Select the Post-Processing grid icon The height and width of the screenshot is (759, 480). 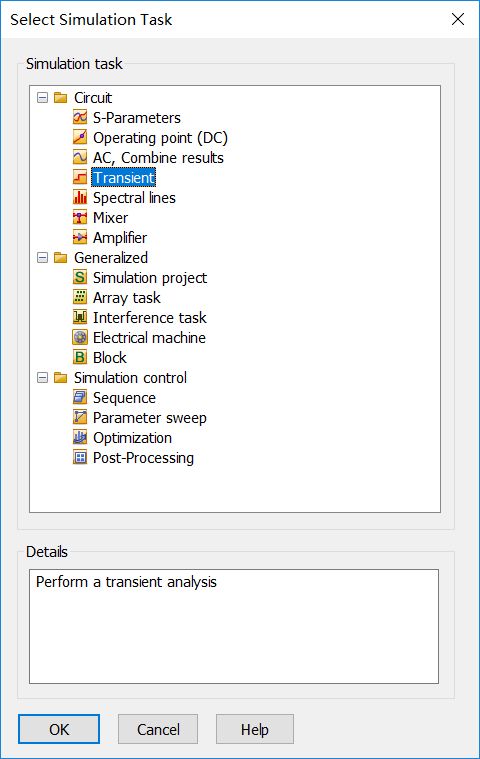point(80,457)
